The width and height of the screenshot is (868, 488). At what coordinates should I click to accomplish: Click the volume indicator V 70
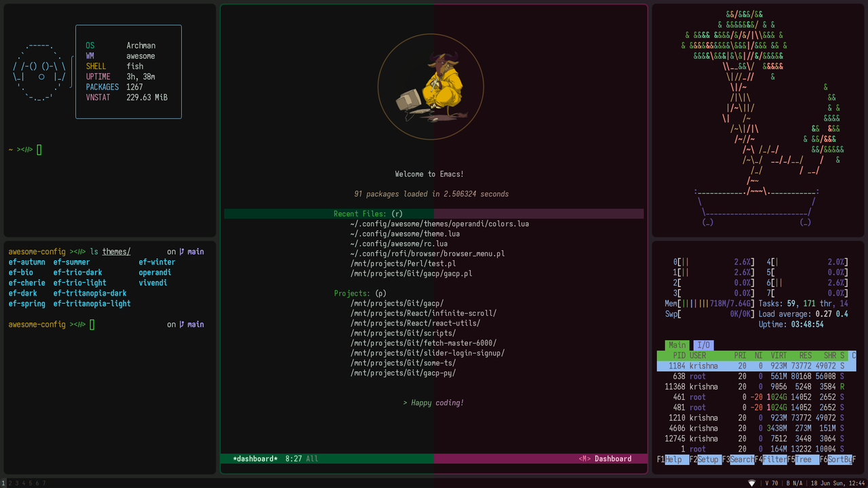[772, 483]
